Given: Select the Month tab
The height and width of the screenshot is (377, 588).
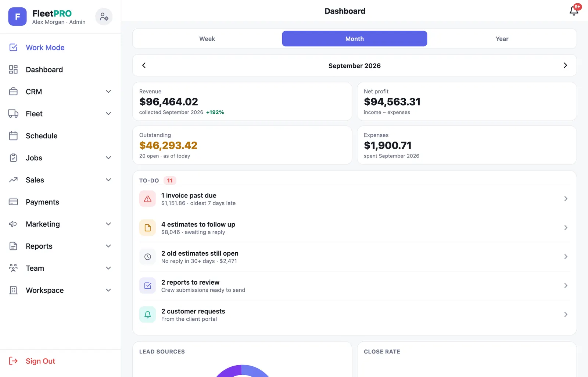Looking at the screenshot, I should click(355, 39).
